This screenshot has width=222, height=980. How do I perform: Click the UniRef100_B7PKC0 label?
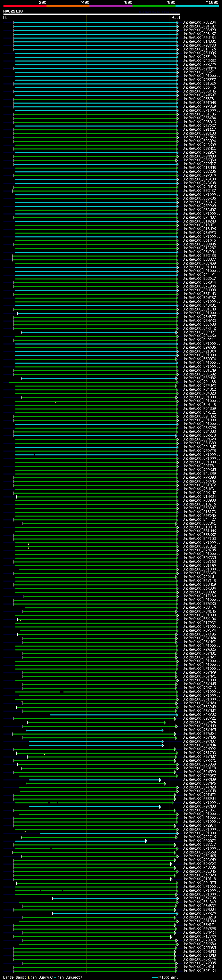point(199,913)
